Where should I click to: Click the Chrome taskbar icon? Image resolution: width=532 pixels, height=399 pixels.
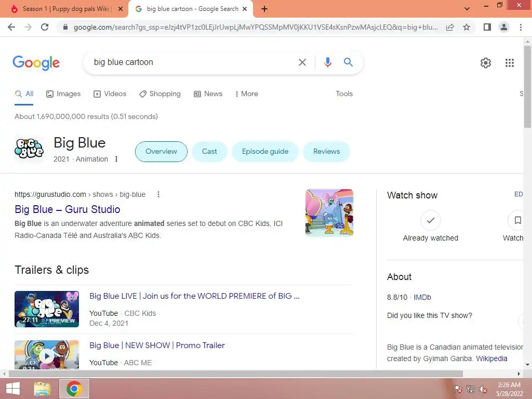[x=74, y=389]
